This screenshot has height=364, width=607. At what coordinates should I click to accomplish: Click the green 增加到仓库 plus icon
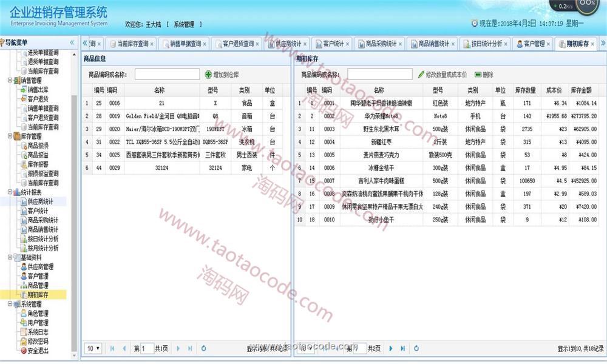point(209,74)
